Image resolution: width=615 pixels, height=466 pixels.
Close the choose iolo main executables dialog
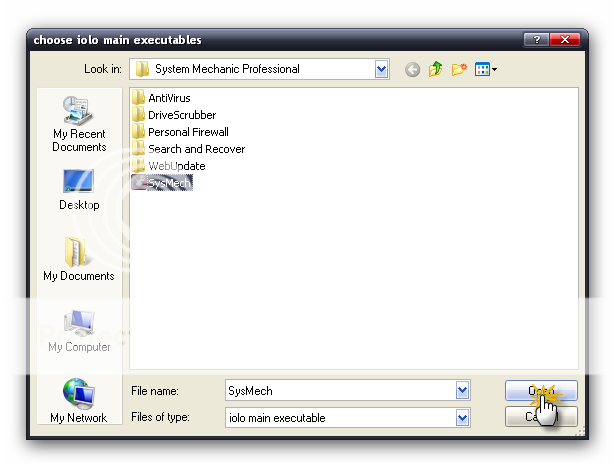point(565,40)
